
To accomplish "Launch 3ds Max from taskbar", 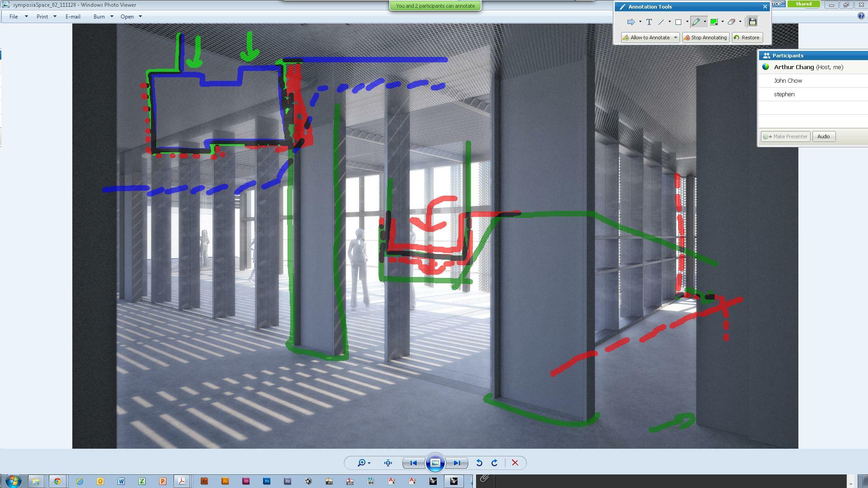I will pyautogui.click(x=371, y=481).
